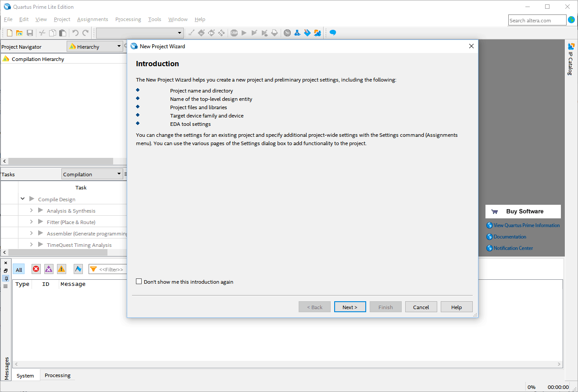578x392 pixels.
Task: Click the blue flag message icon
Action: click(78, 269)
